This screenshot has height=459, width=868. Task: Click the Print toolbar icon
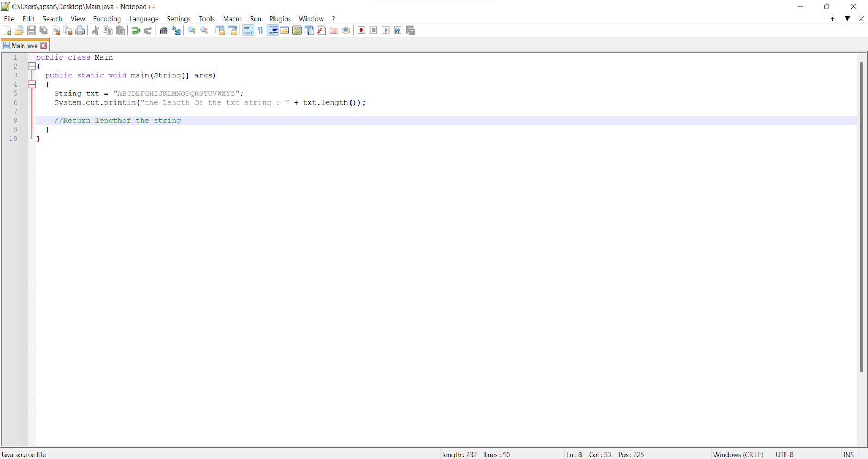coord(80,30)
